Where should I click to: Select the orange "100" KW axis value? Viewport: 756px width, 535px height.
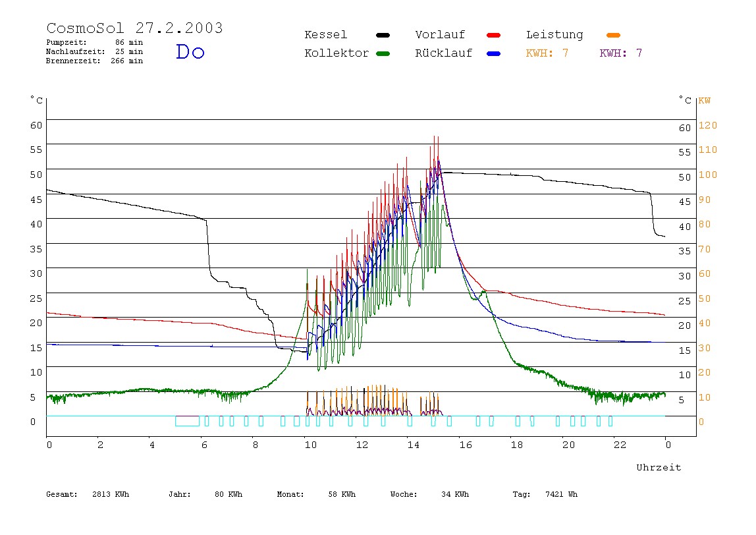(x=708, y=175)
